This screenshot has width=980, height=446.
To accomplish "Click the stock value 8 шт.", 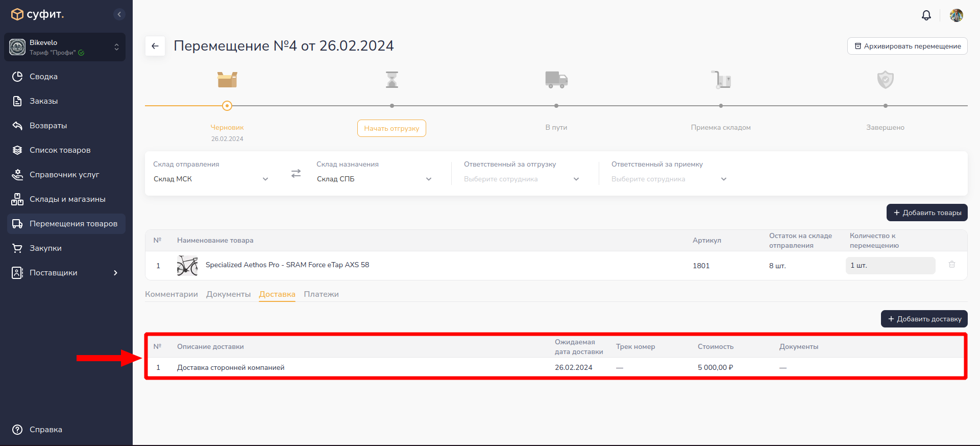I will 777,266.
